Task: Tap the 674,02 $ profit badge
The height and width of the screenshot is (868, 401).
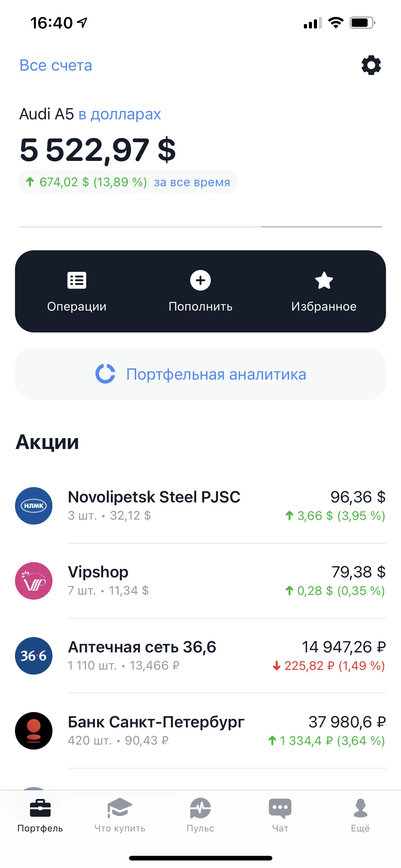Action: [128, 182]
